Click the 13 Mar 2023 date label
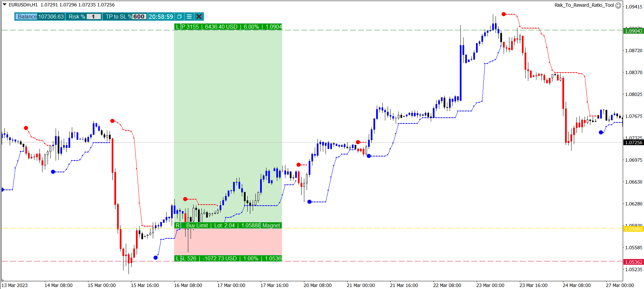 click(x=15, y=285)
